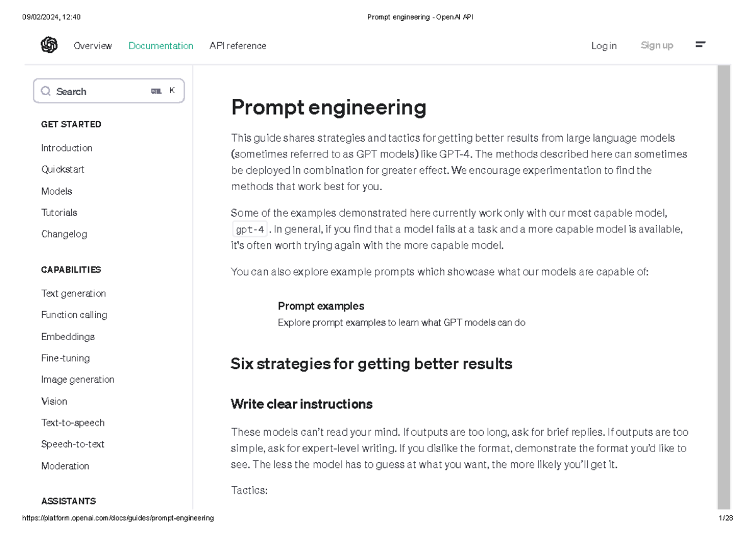Click the OpenAI logo icon
The height and width of the screenshot is (534, 756).
pos(49,45)
